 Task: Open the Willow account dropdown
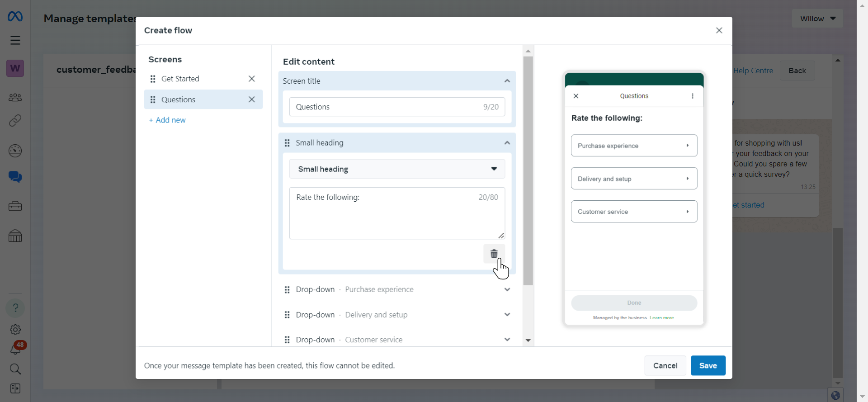pos(817,19)
